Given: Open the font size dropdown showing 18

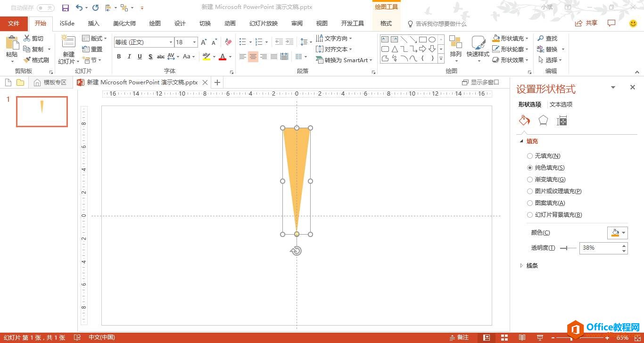Looking at the screenshot, I should click(x=194, y=42).
